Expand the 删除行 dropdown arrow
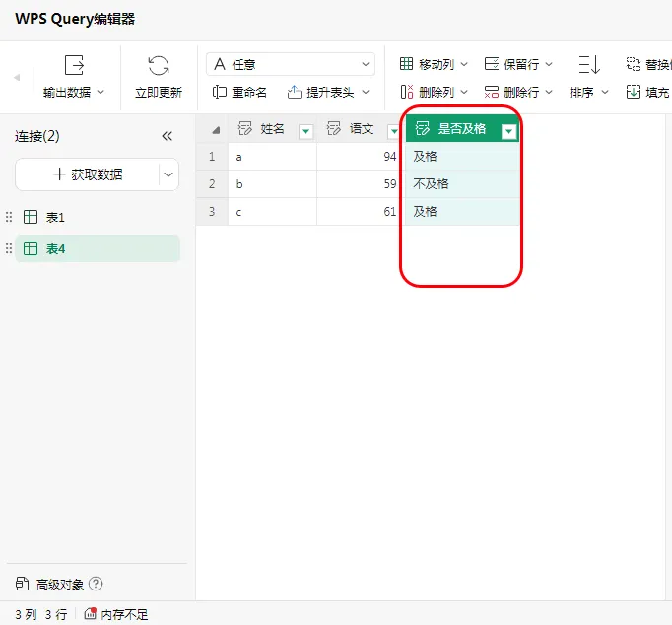Screen dimensions: 672x625 (549, 92)
